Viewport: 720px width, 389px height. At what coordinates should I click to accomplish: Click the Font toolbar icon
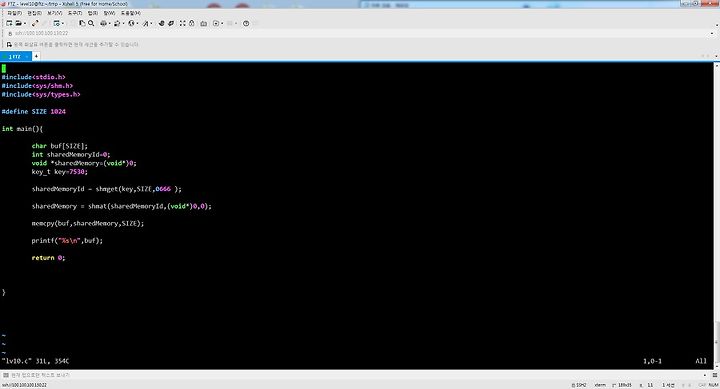(x=145, y=23)
